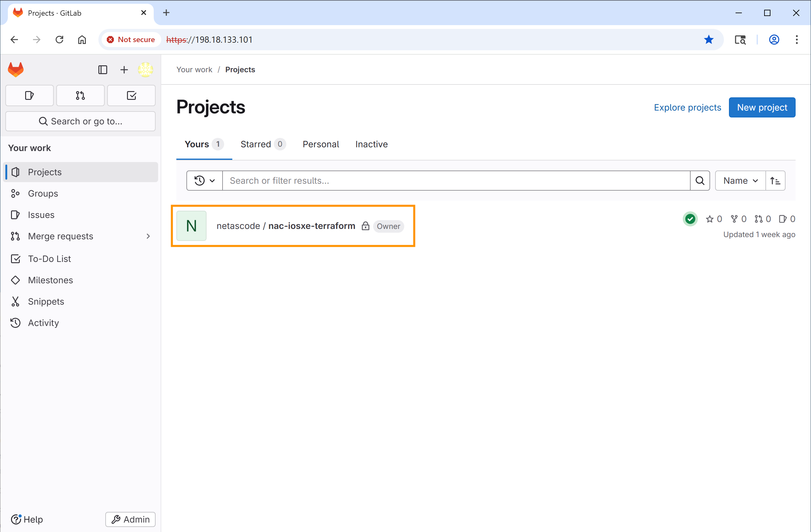The width and height of the screenshot is (811, 532).
Task: Reload the current page
Action: (59, 40)
